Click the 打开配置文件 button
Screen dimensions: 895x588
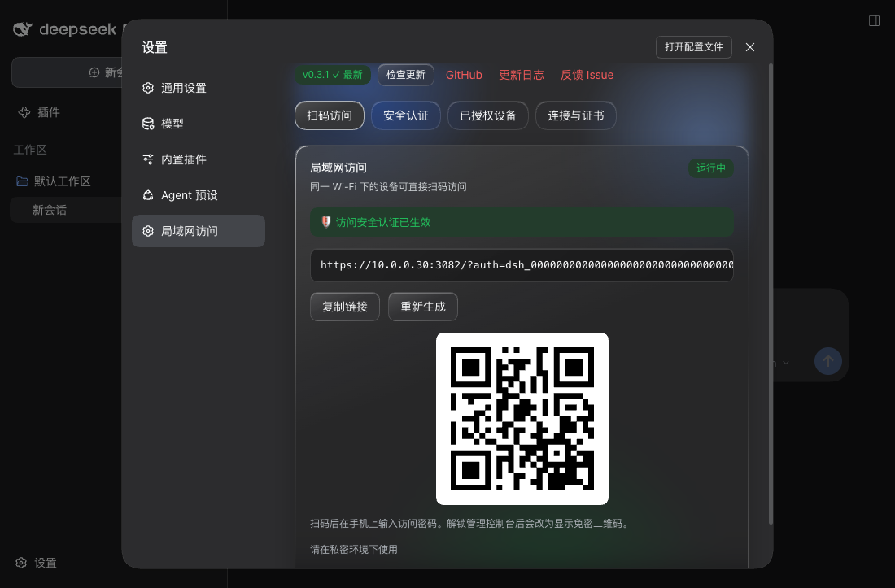pos(693,47)
